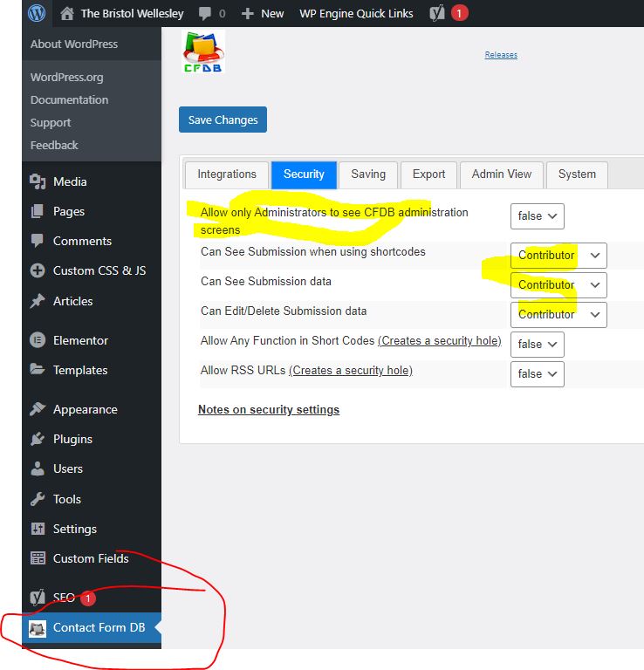Image resolution: width=644 pixels, height=670 pixels.
Task: Click the Elementor circle icon
Action: tap(38, 340)
